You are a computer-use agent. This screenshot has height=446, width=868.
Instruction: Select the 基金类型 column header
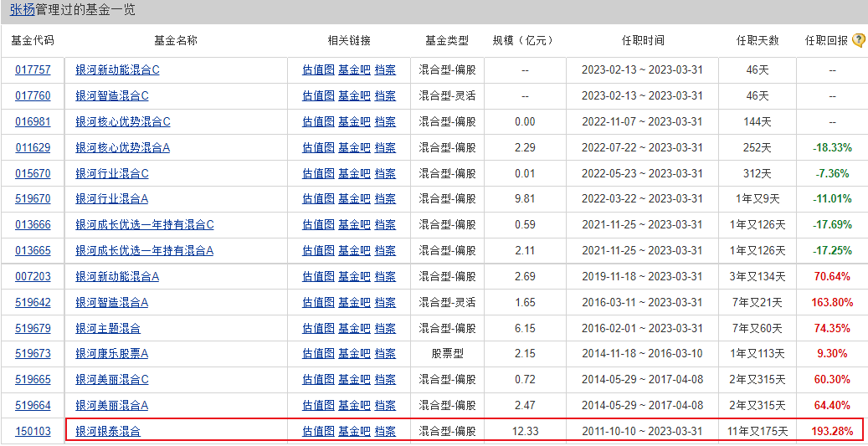pos(447,40)
